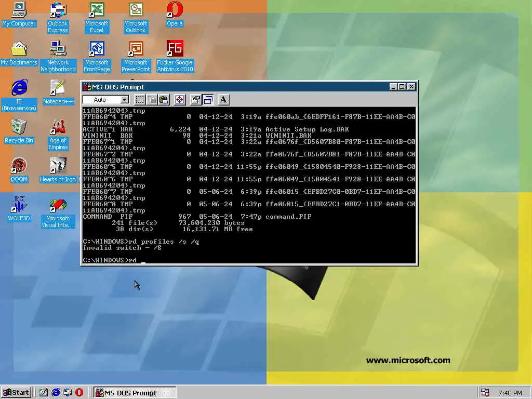Click the MS-DOS Prompt title bar

pos(249,87)
